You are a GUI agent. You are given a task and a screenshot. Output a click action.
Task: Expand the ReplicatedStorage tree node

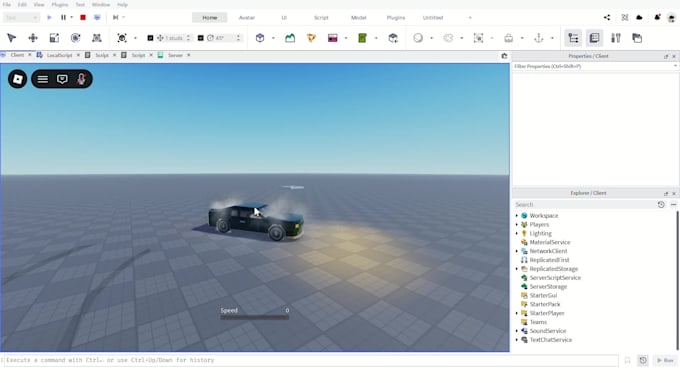(517, 269)
